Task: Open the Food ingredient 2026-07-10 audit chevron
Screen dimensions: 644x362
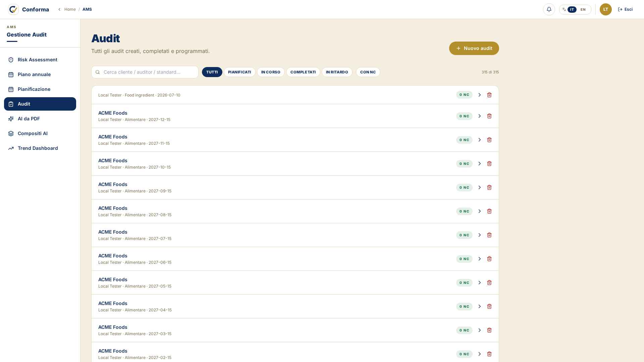Action: tap(479, 95)
